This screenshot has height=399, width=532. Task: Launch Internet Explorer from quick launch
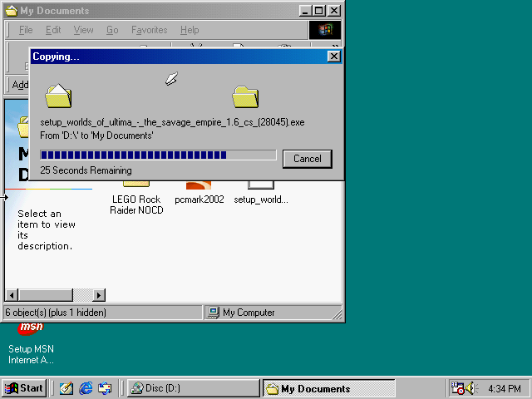(86, 388)
